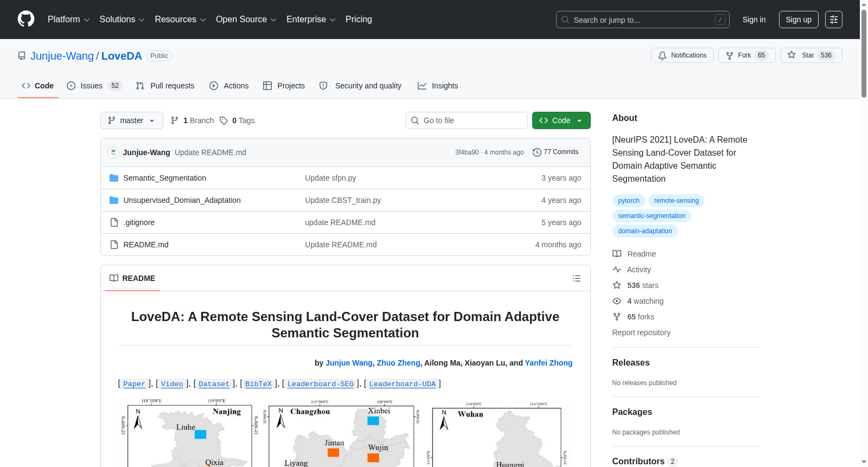
Task: Open the Update CBST_train.py commit message
Action: pyautogui.click(x=343, y=200)
